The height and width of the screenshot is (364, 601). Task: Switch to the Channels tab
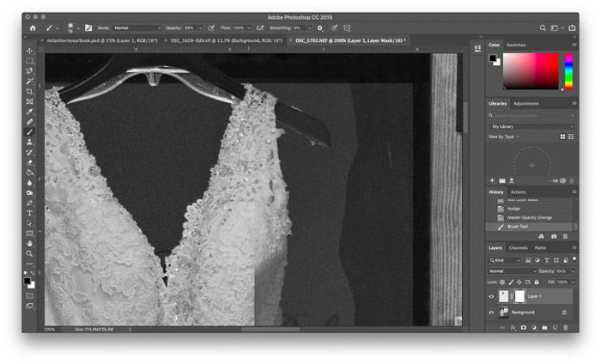click(x=519, y=248)
